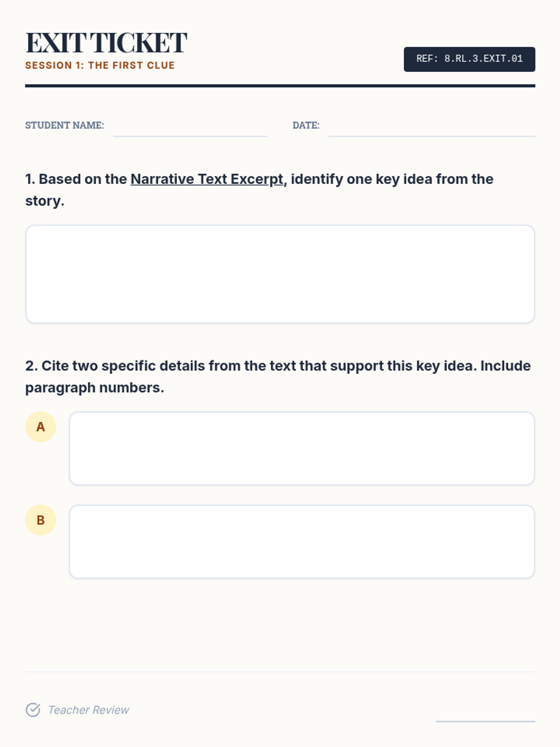Focus the detail B answer box
Image resolution: width=560 pixels, height=747 pixels.
point(302,542)
